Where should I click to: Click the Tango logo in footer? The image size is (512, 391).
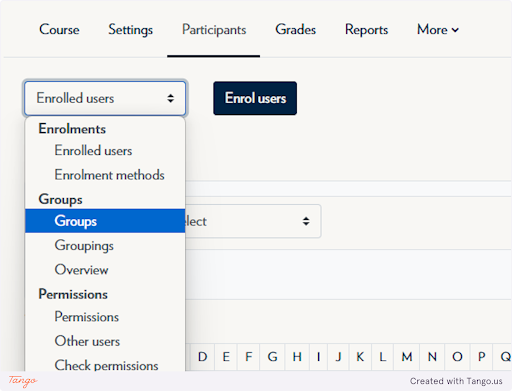tap(23, 381)
